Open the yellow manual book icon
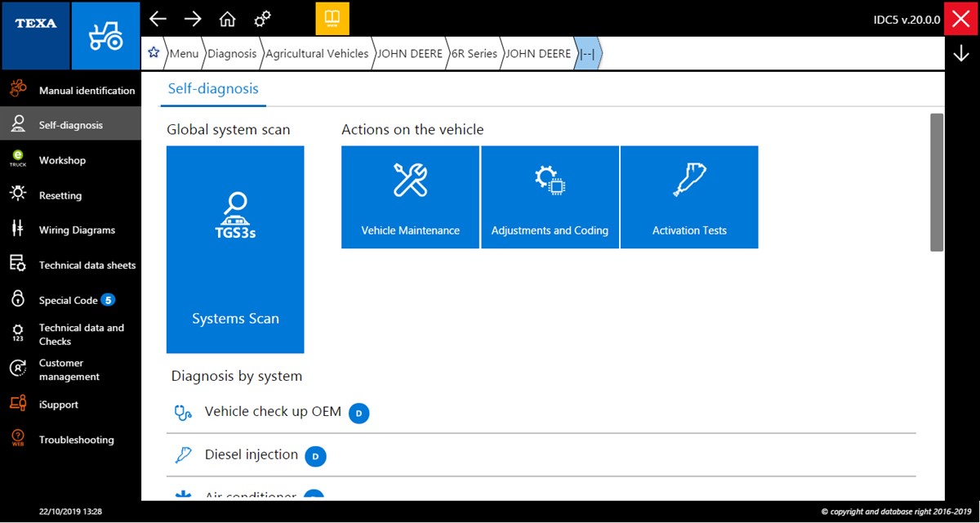Viewport: 980px width, 523px height. pyautogui.click(x=332, y=19)
